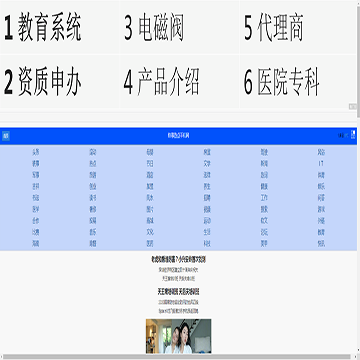Open the '3 电磁阀' ad link
This screenshot has width=360, height=360.
[x=154, y=27]
